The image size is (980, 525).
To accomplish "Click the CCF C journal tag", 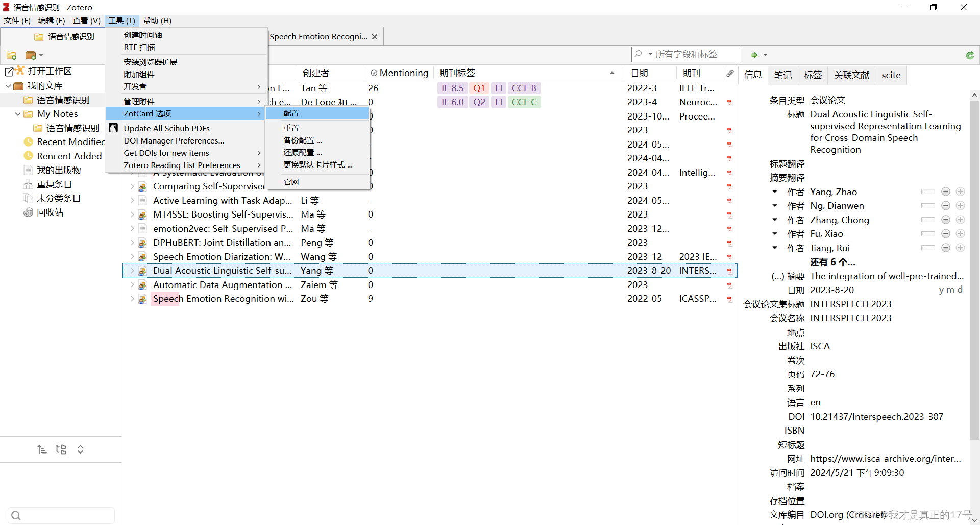I will click(x=524, y=102).
